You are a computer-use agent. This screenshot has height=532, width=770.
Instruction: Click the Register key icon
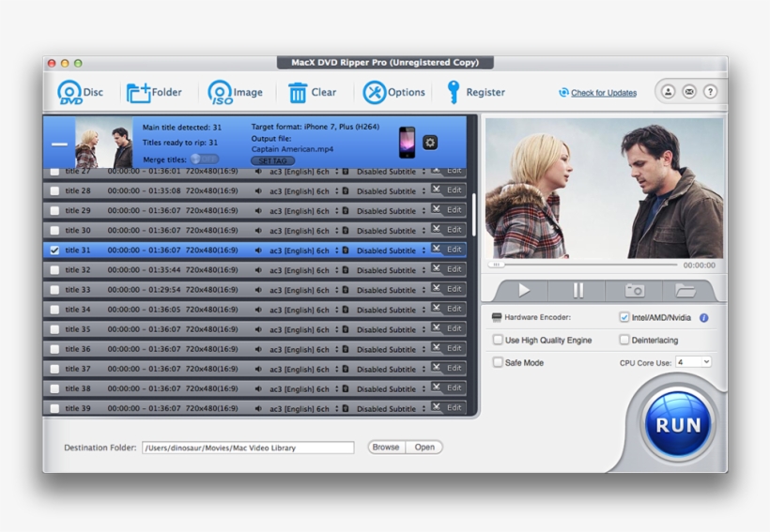click(454, 92)
